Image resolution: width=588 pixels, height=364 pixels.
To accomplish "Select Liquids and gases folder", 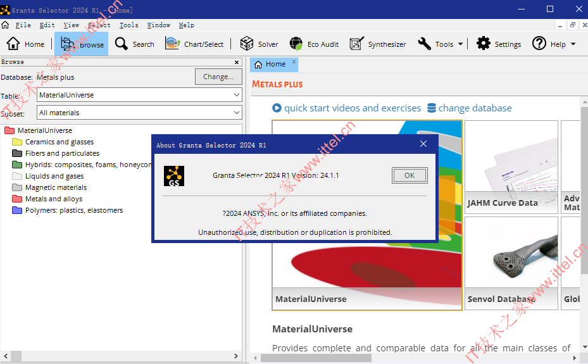I will tap(47, 176).
